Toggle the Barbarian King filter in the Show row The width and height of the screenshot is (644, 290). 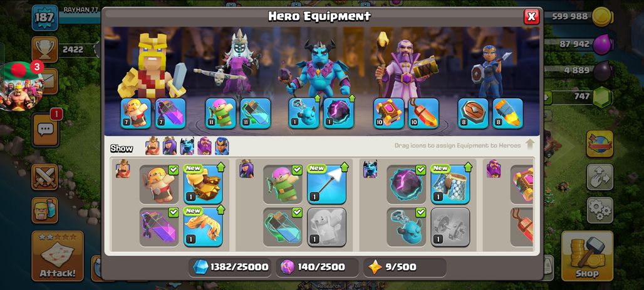click(x=152, y=146)
